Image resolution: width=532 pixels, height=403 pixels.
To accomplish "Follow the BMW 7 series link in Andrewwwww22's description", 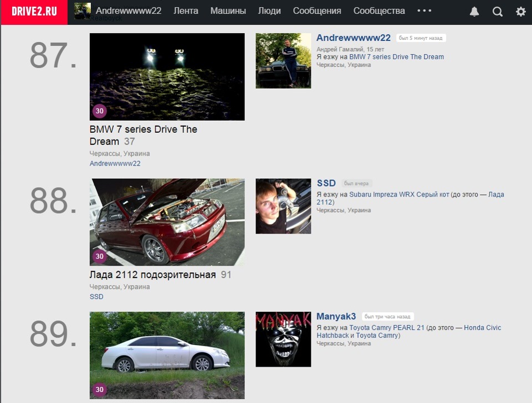I will (x=397, y=56).
